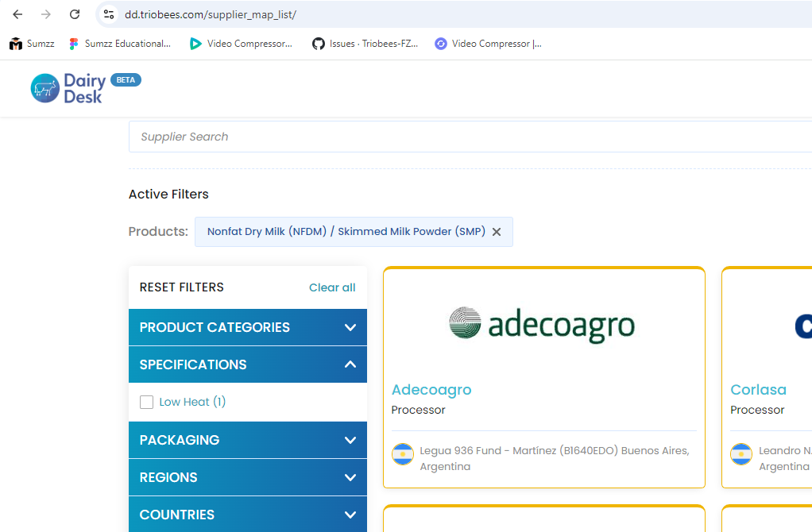812x532 pixels.
Task: Expand the Regions filter section
Action: click(x=247, y=477)
